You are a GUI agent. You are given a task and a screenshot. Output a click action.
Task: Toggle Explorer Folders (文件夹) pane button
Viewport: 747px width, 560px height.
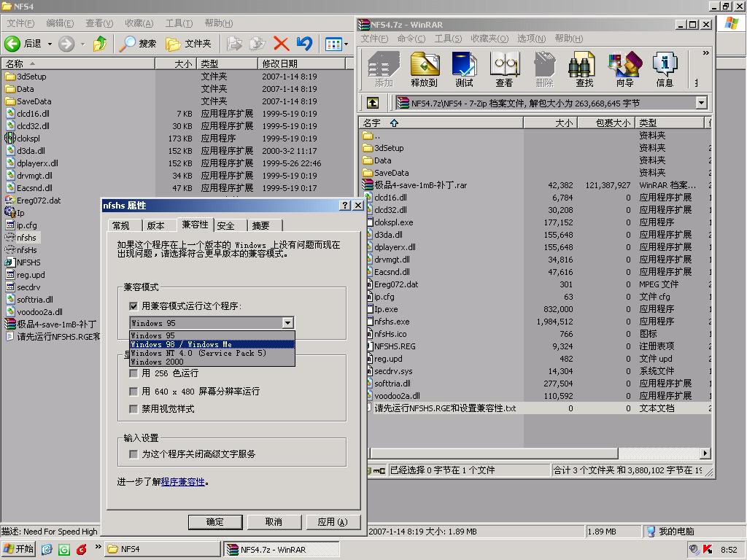pos(188,44)
